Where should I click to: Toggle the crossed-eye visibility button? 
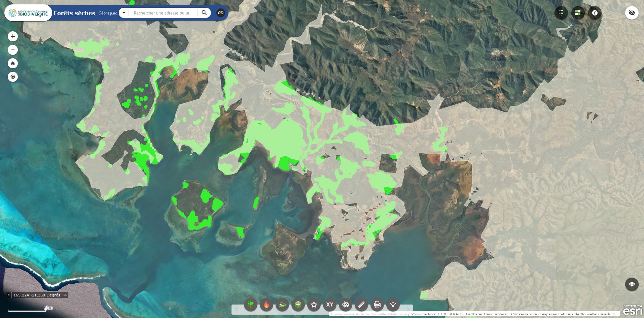(x=632, y=13)
